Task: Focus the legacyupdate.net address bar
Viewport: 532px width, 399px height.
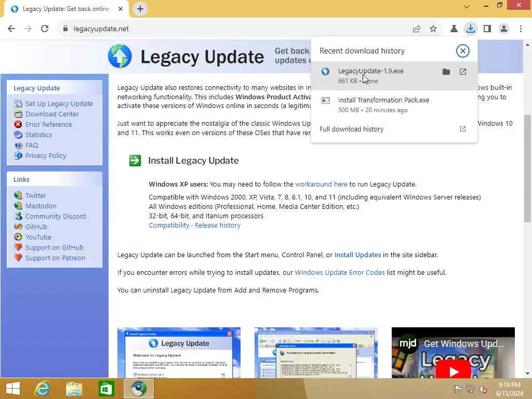Action: click(234, 29)
